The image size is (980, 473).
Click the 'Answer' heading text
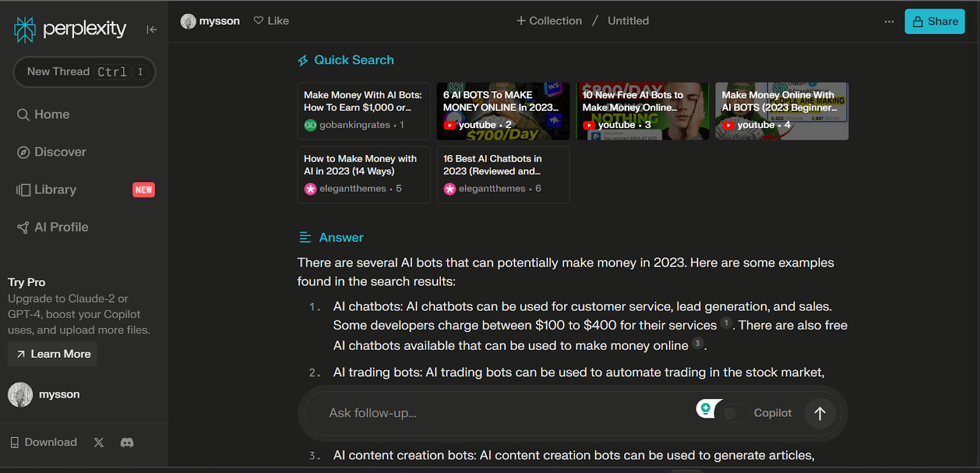pyautogui.click(x=341, y=238)
